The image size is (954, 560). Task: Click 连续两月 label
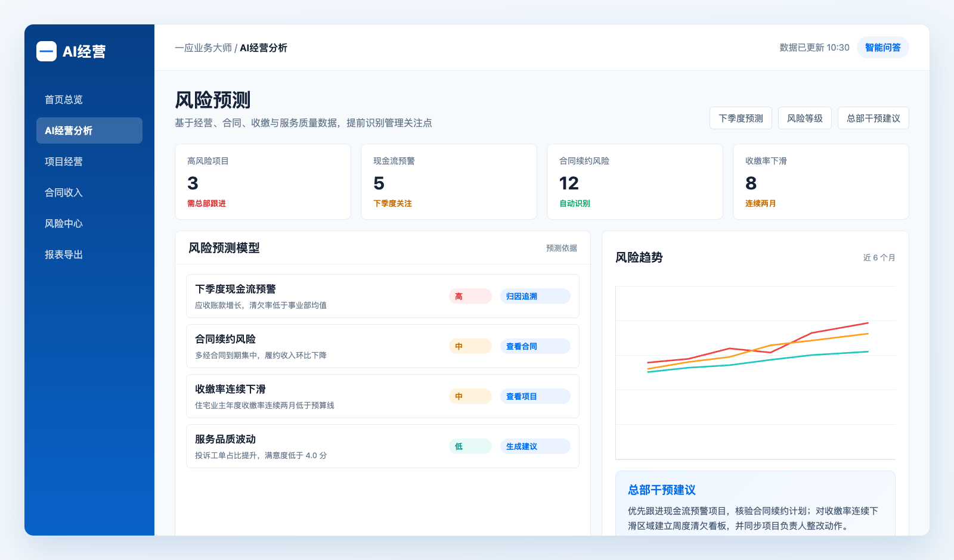pos(761,203)
